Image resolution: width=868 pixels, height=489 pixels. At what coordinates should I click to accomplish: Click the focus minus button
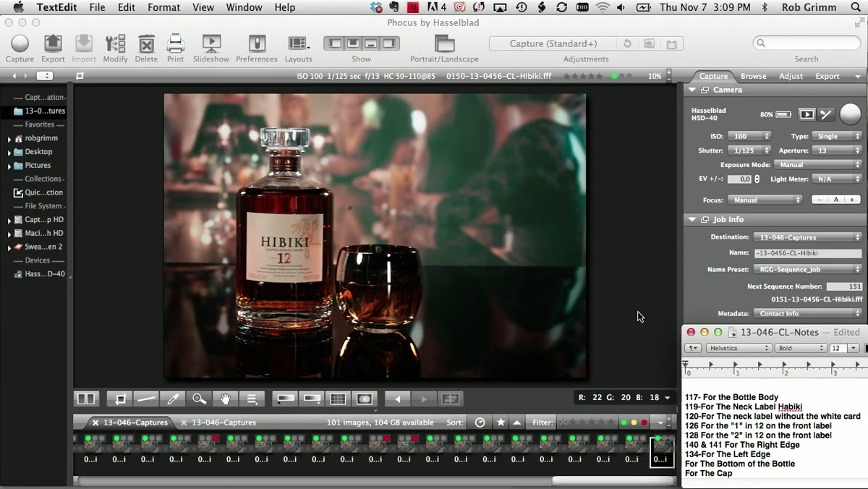click(x=820, y=200)
